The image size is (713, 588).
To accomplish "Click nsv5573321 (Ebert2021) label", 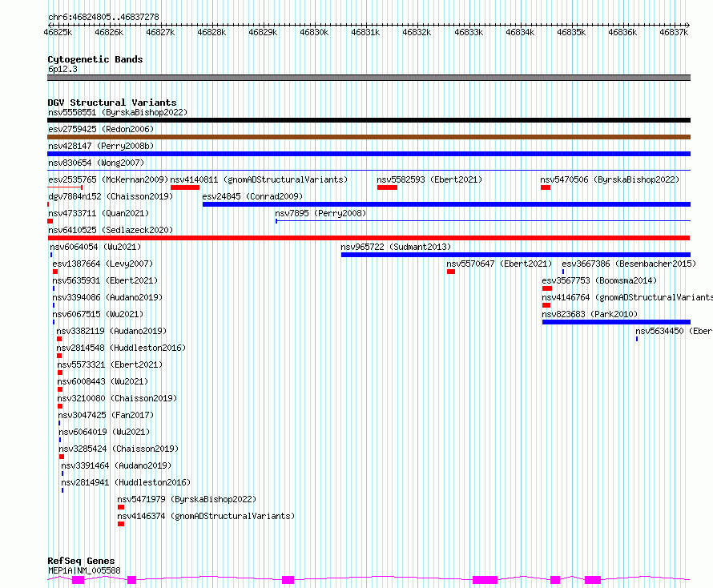I will (110, 364).
